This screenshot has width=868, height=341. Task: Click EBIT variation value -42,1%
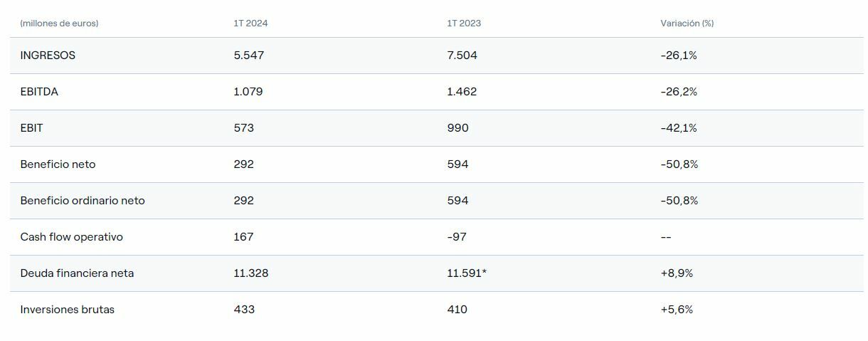pyautogui.click(x=679, y=128)
